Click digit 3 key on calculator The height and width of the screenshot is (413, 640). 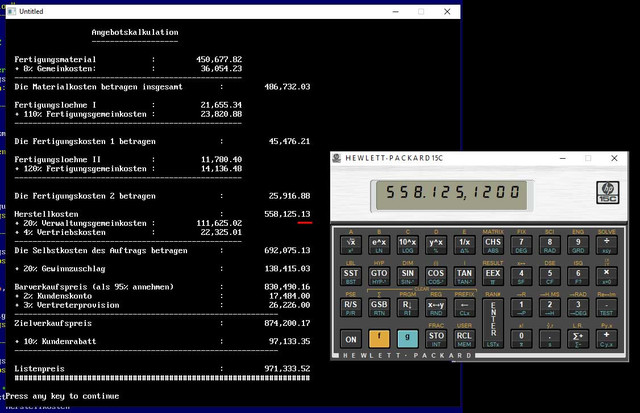click(578, 307)
